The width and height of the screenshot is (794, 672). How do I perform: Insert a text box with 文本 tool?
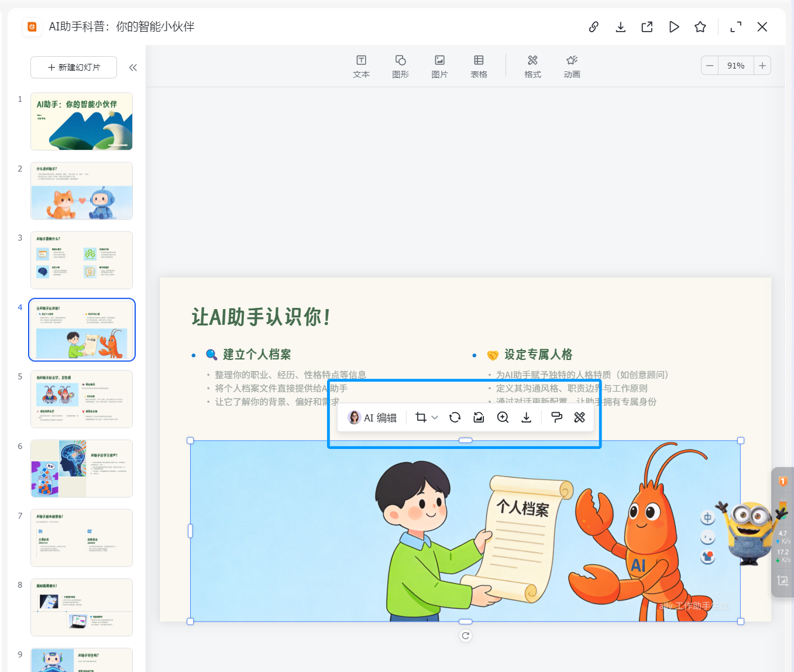click(x=362, y=67)
